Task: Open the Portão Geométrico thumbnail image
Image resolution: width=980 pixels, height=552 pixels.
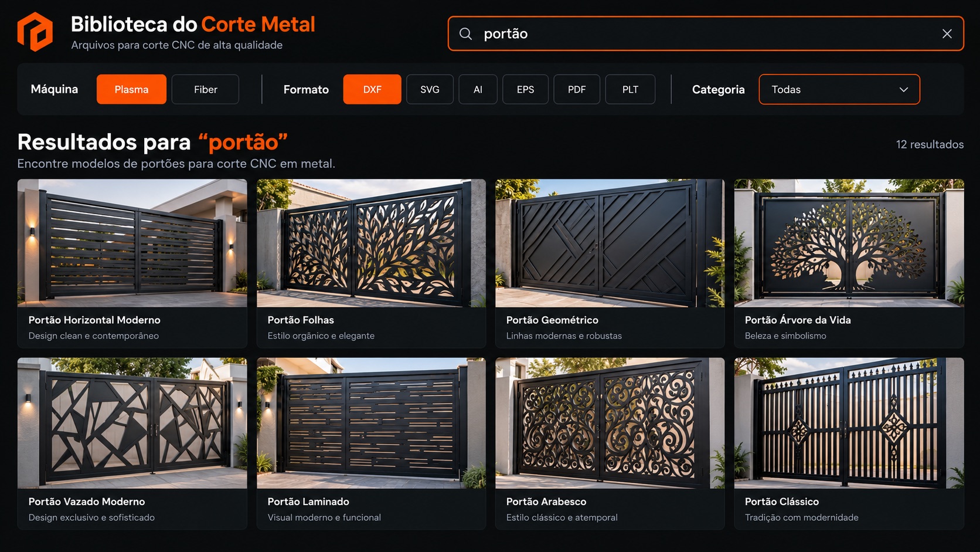Action: (x=610, y=243)
